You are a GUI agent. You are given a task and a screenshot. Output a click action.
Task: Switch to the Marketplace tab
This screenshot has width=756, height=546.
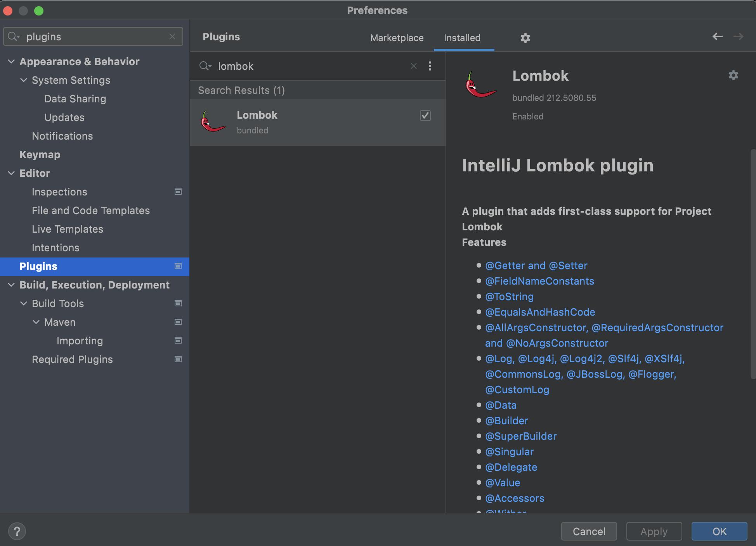pyautogui.click(x=397, y=38)
